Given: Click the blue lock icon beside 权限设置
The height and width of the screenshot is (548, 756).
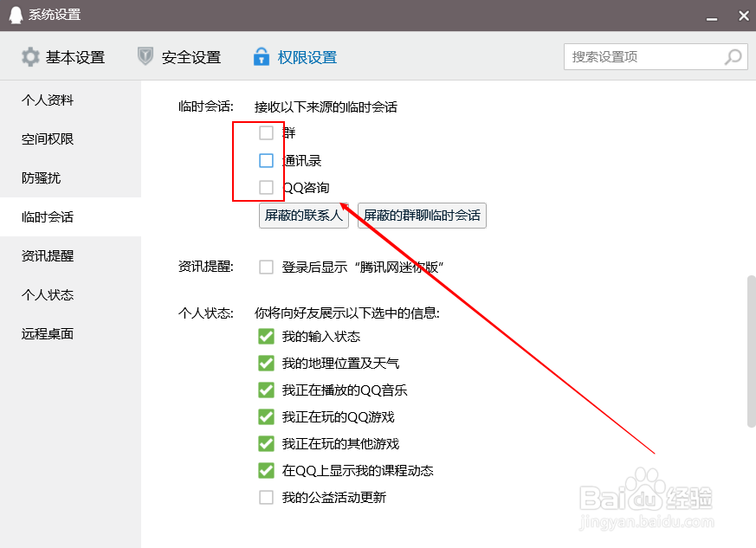Looking at the screenshot, I should click(262, 56).
